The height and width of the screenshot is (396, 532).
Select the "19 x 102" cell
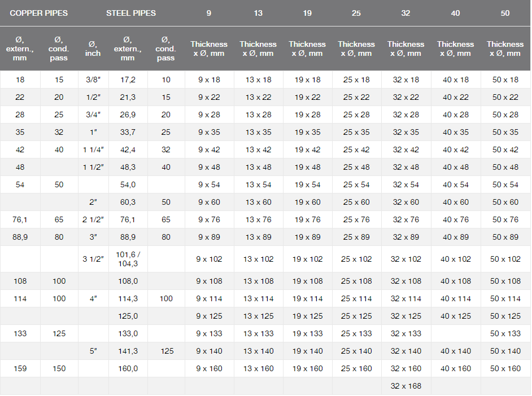tap(307, 259)
